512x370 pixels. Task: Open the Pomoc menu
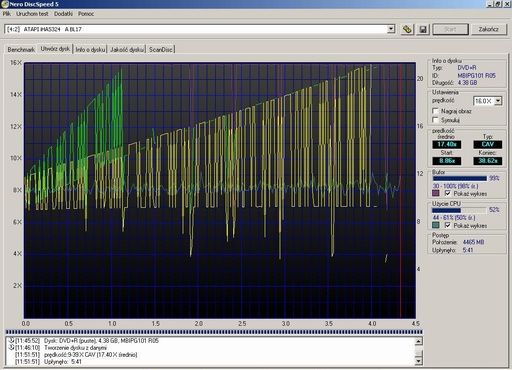(86, 14)
